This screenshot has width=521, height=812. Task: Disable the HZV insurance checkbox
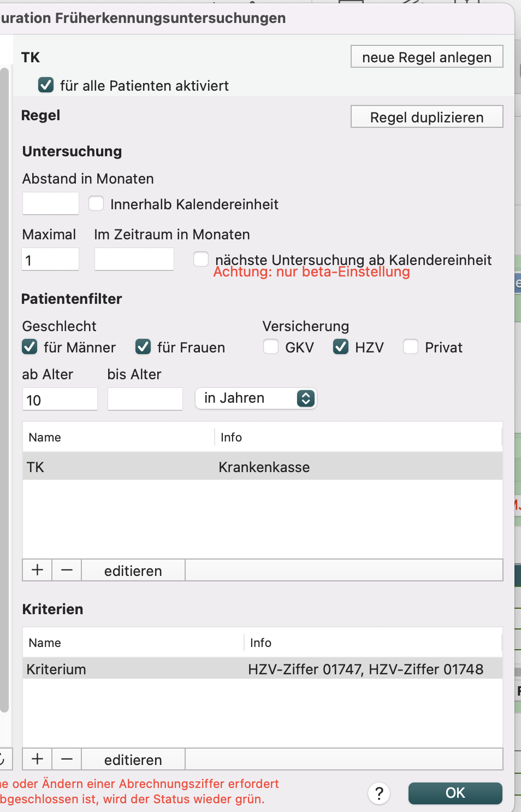pos(341,347)
